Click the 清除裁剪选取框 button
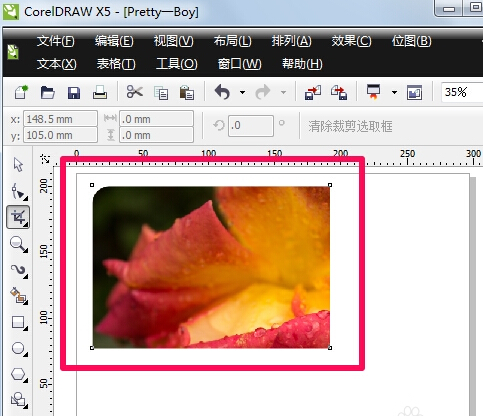 pyautogui.click(x=350, y=126)
